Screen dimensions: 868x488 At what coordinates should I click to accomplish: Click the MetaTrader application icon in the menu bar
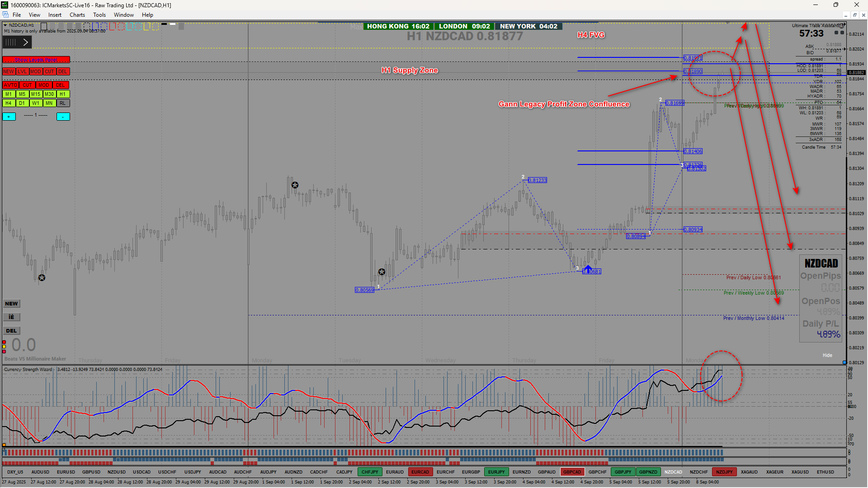(x=5, y=15)
